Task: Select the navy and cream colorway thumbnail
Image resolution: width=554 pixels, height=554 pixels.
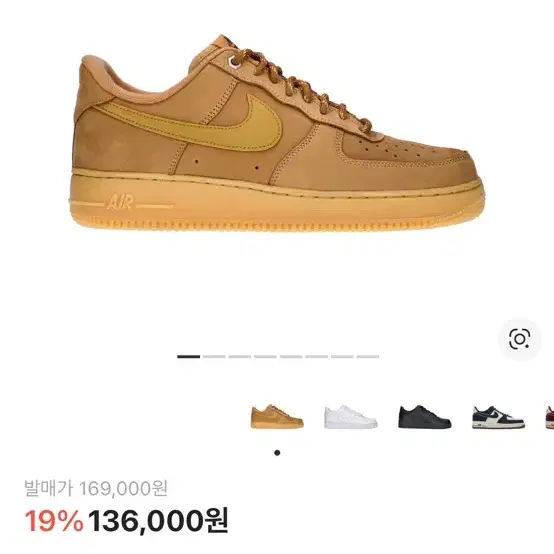Action: [x=499, y=417]
